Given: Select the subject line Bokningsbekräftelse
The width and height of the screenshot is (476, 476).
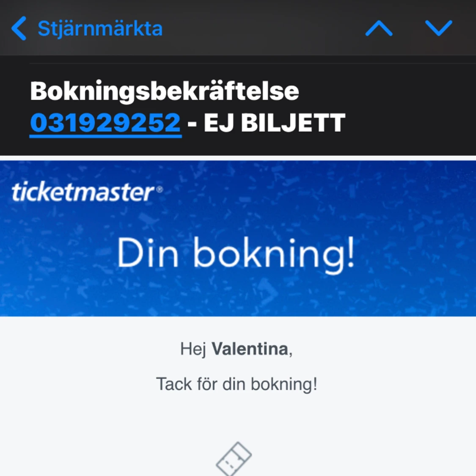Looking at the screenshot, I should coord(164,91).
